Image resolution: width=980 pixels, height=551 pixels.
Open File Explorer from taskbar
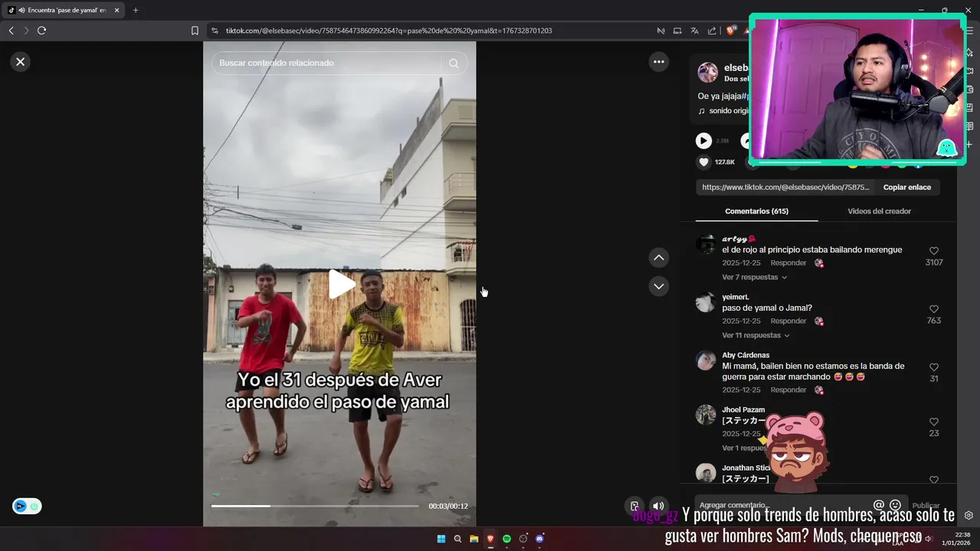pos(474,539)
